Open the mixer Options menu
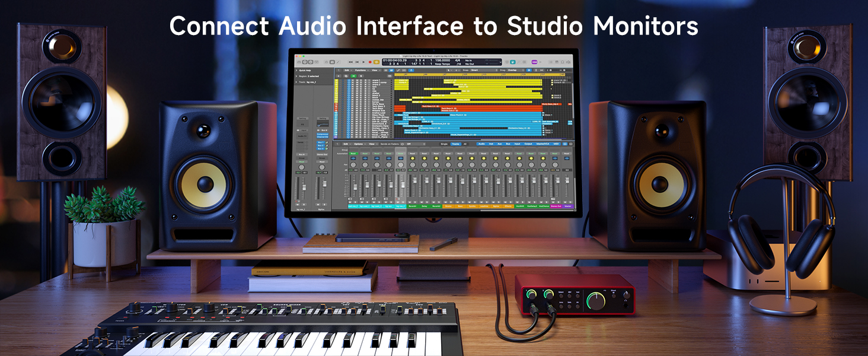This screenshot has width=868, height=356. [358, 144]
